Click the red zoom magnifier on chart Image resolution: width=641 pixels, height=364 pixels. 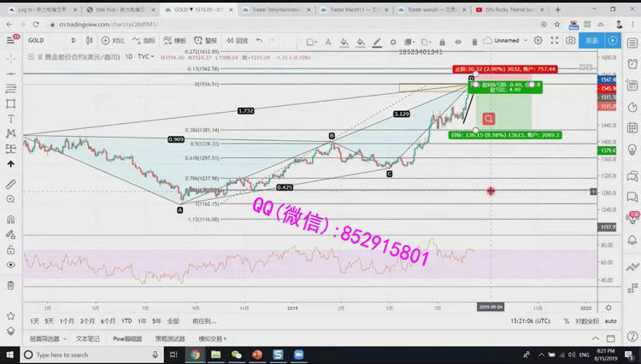click(488, 119)
